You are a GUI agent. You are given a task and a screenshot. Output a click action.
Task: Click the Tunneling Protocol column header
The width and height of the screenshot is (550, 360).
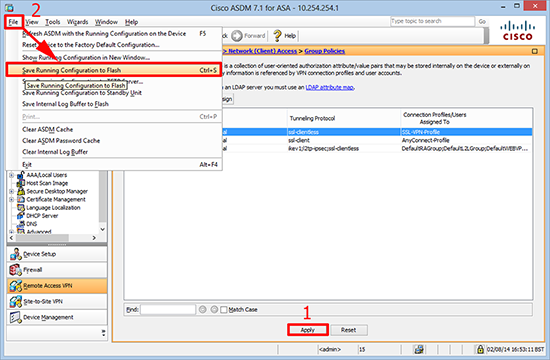(x=344, y=118)
